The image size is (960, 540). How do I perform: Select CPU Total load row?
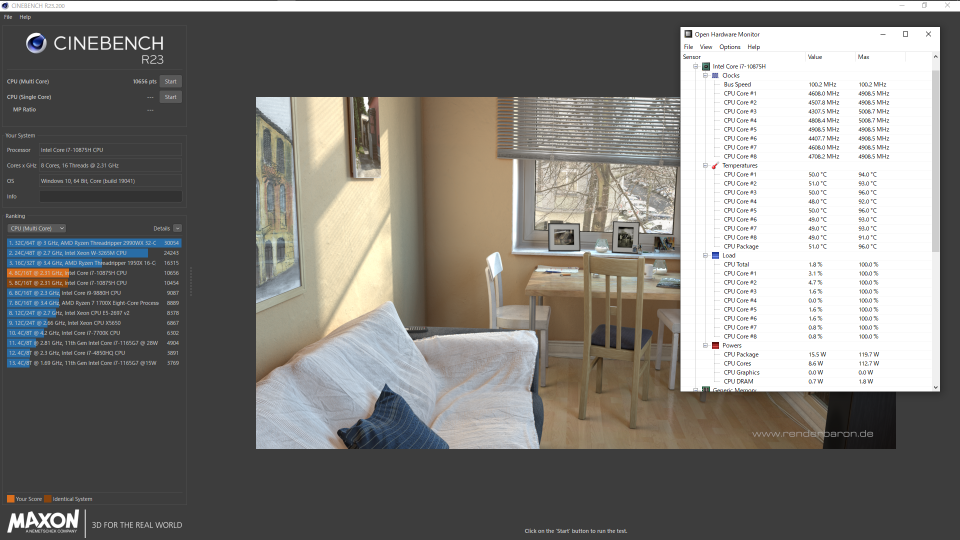pos(806,264)
